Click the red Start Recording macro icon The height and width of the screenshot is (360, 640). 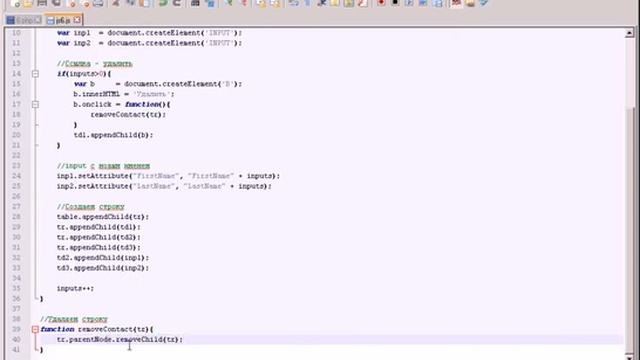pos(381,3)
